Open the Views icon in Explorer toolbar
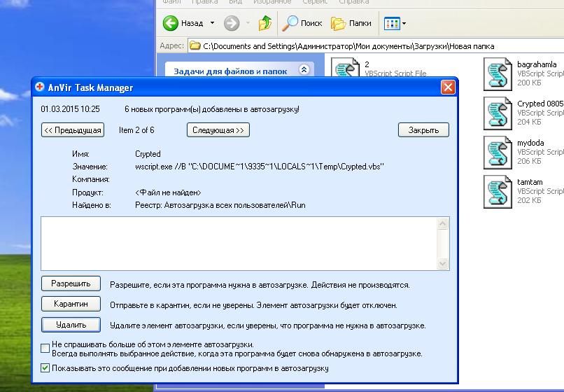This screenshot has height=392, width=564. pos(392,24)
